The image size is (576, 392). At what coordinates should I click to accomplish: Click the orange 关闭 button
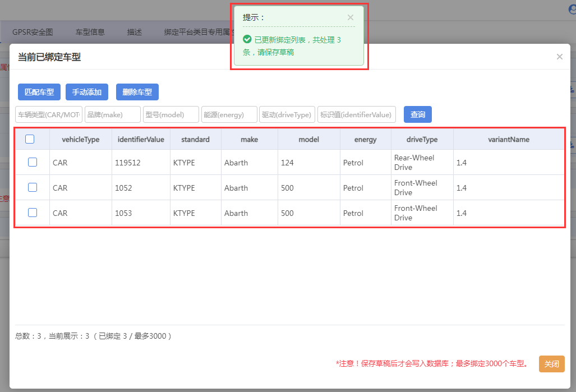[552, 364]
